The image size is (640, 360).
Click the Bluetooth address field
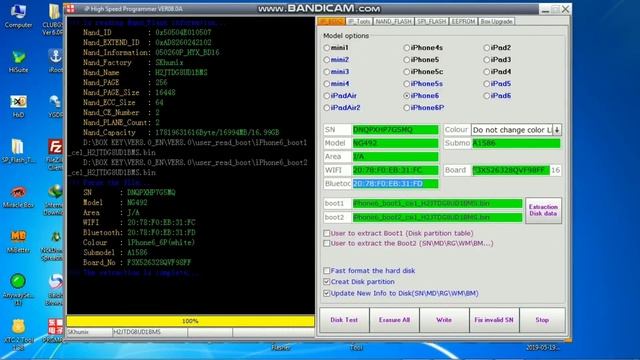point(395,184)
